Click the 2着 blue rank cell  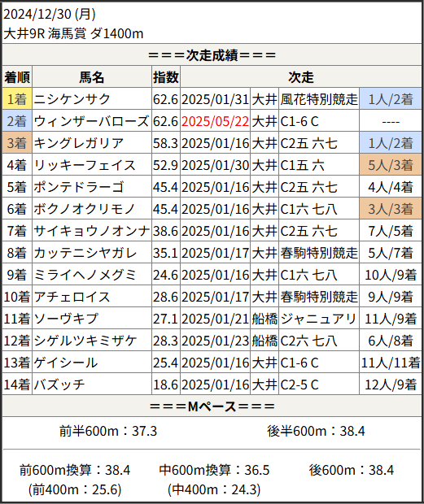[17, 121]
